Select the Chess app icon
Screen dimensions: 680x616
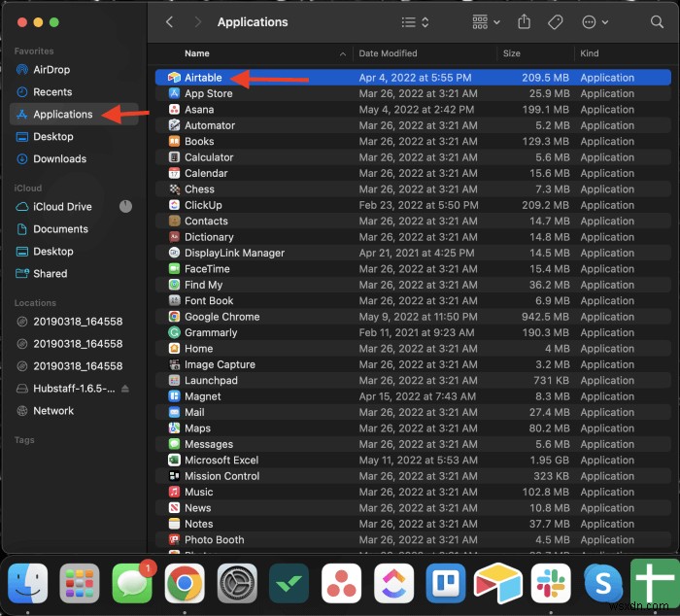(x=174, y=189)
